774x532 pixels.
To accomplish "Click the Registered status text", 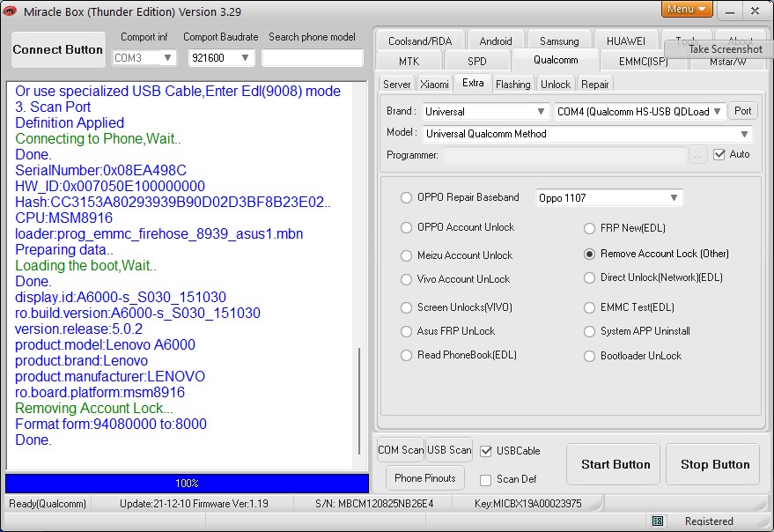I will (x=709, y=521).
